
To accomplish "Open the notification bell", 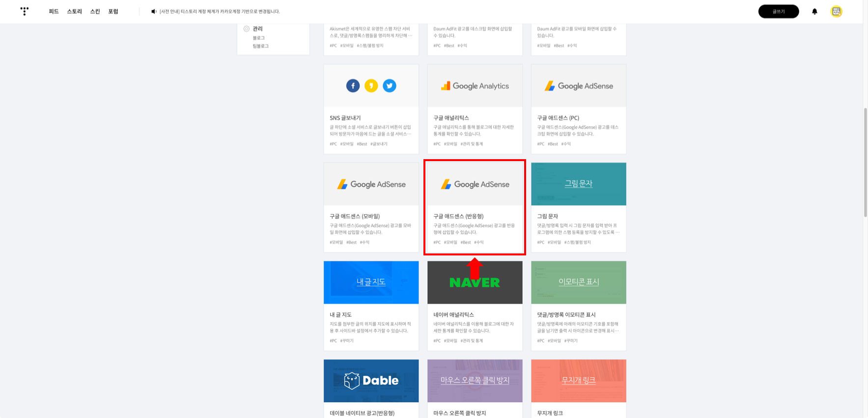I will 814,11.
